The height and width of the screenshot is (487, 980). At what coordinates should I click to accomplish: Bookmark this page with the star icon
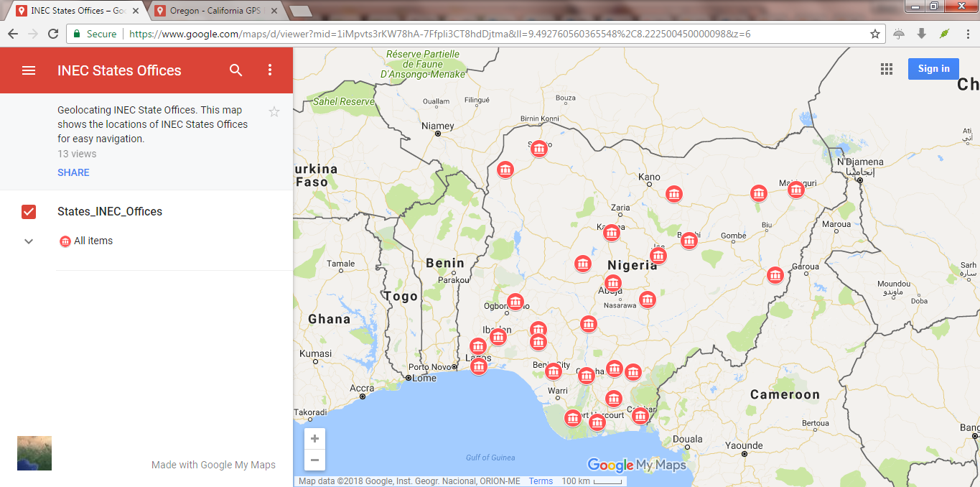point(875,34)
